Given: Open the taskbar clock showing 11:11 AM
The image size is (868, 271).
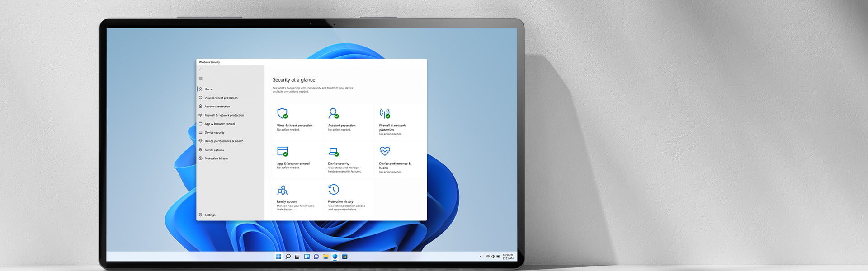Looking at the screenshot, I should (x=508, y=257).
